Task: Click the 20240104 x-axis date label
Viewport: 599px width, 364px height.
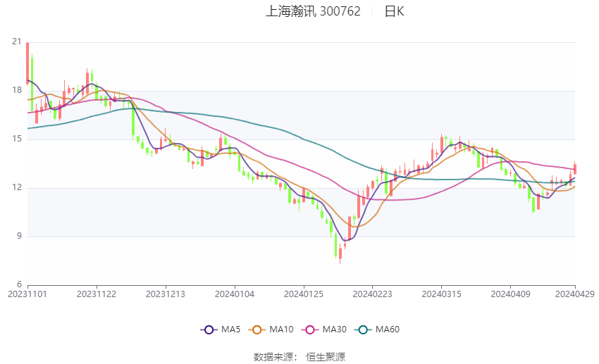Action: (x=235, y=294)
